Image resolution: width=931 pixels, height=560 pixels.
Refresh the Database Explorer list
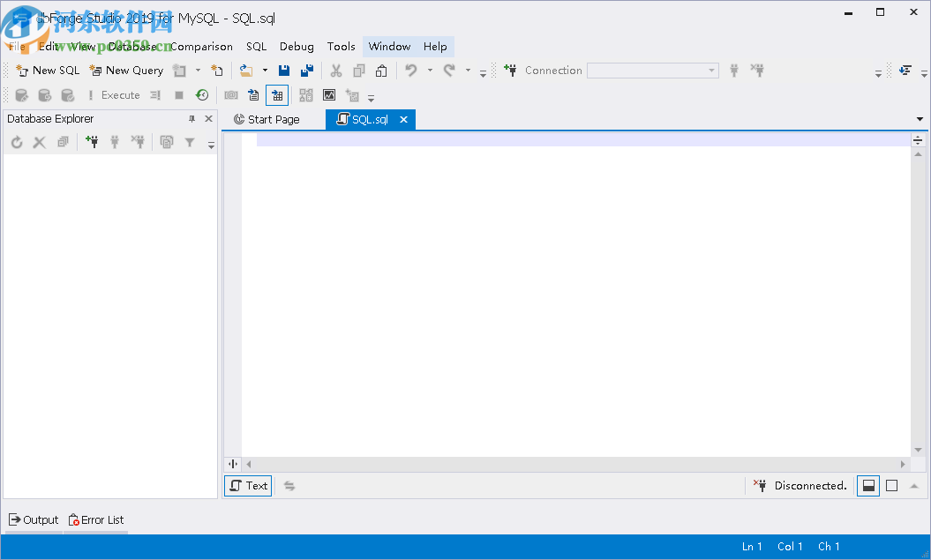point(17,141)
